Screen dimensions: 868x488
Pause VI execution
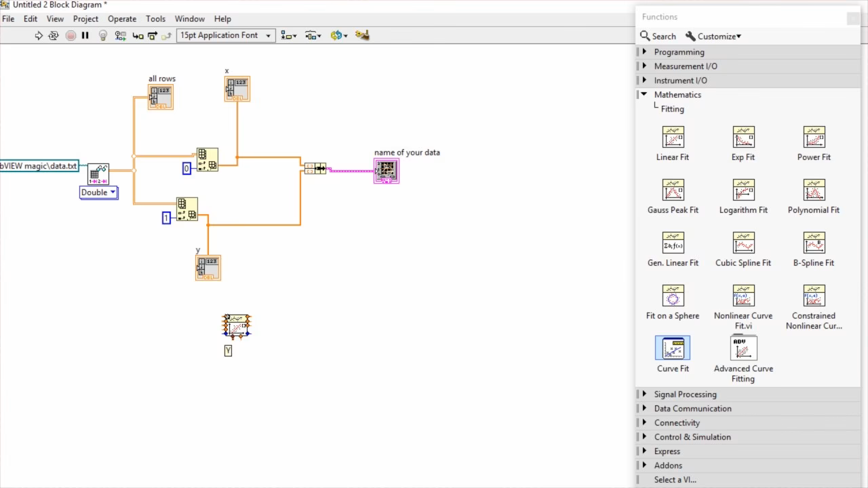pyautogui.click(x=85, y=35)
